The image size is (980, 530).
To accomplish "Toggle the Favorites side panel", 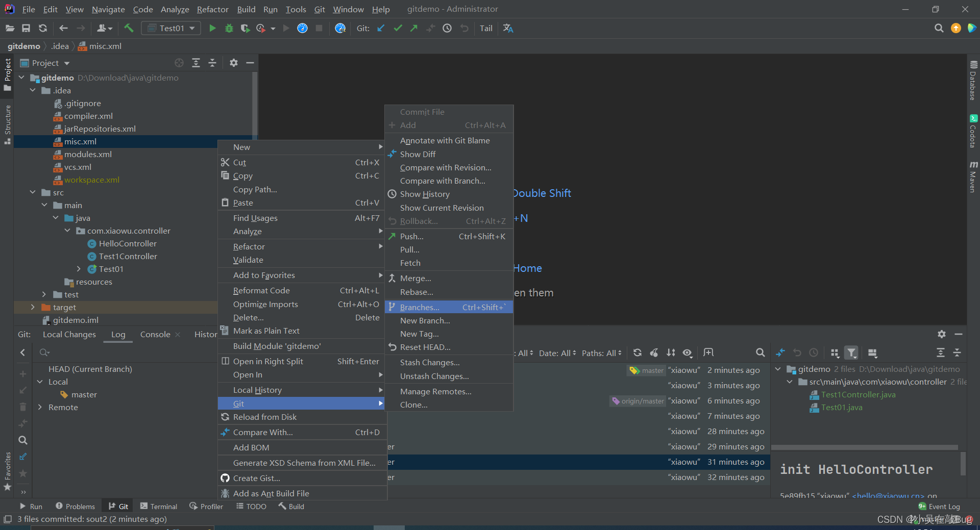I will [x=7, y=471].
